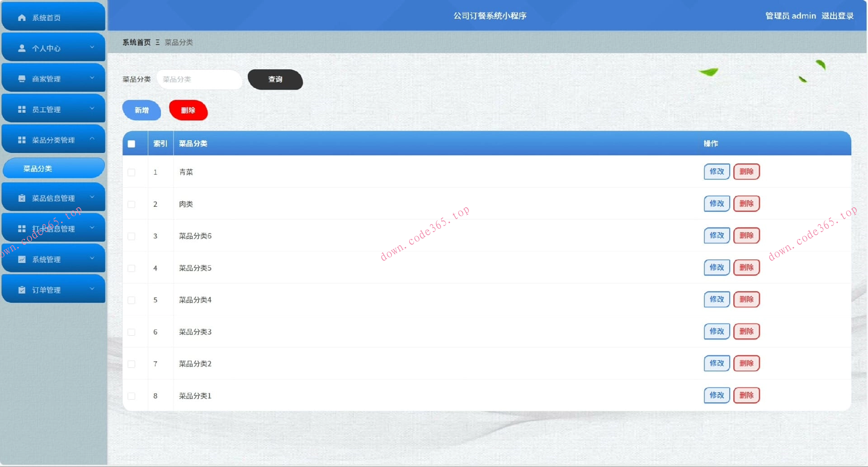Check the checkbox for row 青菜

132,172
